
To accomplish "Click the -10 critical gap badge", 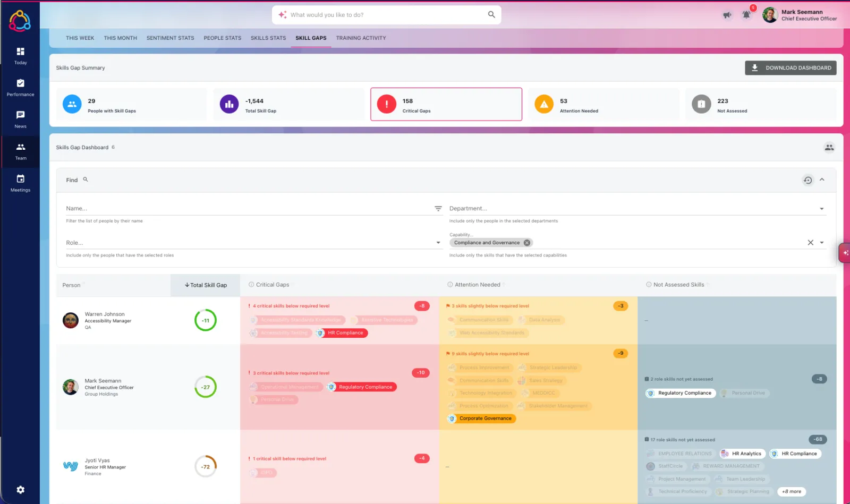I will tap(421, 373).
